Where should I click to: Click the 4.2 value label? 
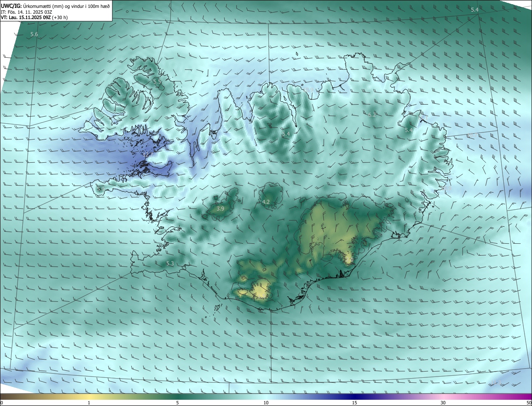pos(266,202)
